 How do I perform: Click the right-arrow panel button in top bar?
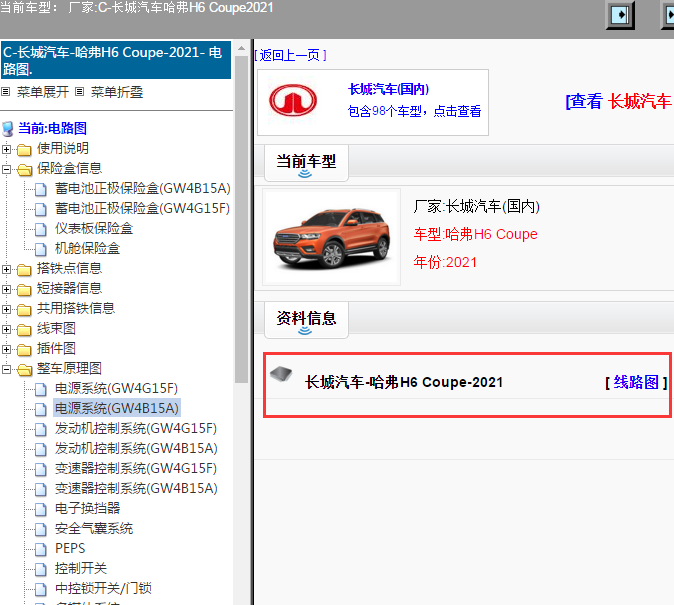pos(620,15)
